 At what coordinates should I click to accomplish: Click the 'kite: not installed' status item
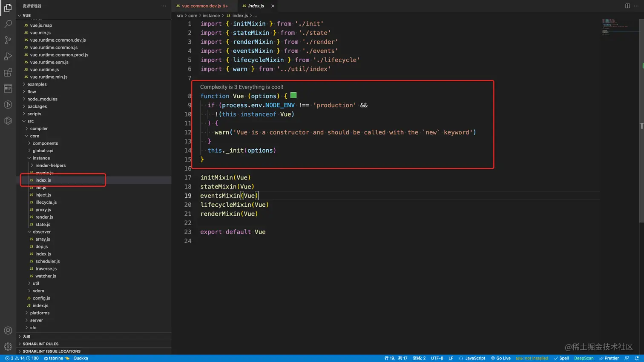(x=532, y=358)
